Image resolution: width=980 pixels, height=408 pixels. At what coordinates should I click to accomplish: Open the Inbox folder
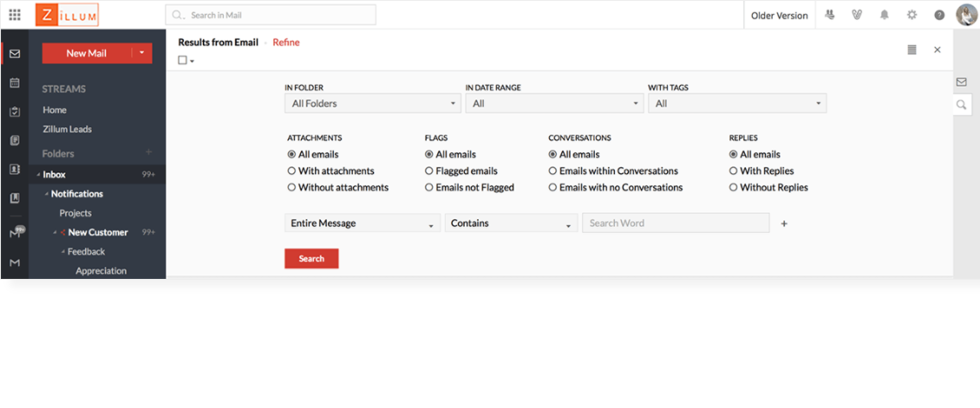click(x=54, y=174)
